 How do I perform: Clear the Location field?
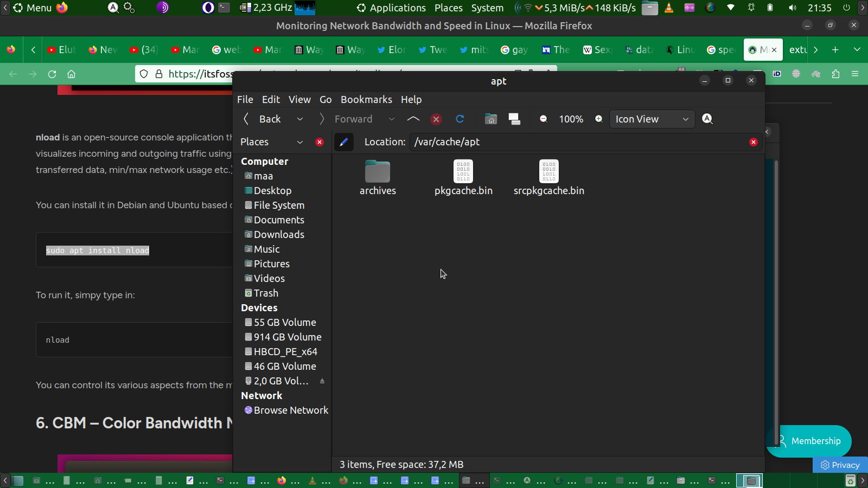point(754,142)
